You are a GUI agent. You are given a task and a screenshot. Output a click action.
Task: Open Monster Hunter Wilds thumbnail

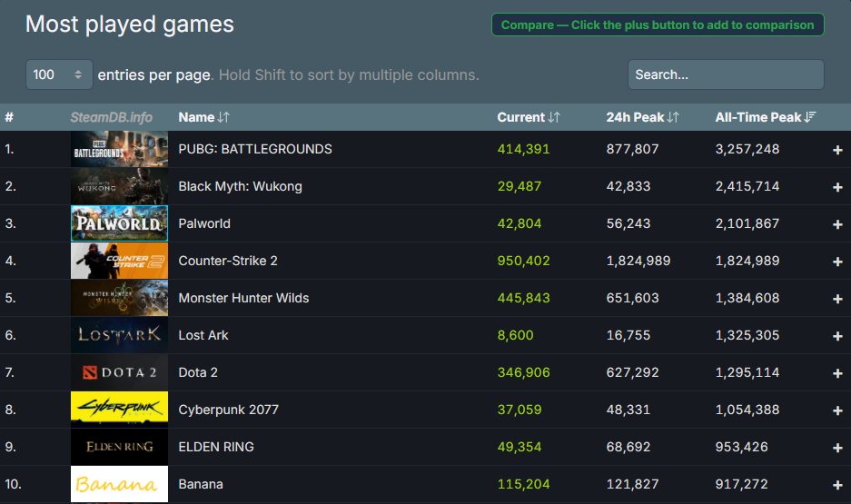(x=119, y=298)
